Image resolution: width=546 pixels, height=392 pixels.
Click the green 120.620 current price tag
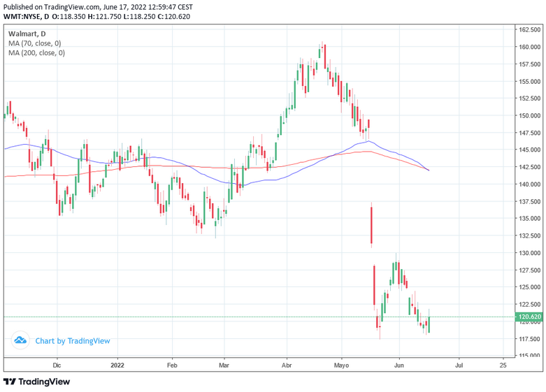click(x=529, y=317)
